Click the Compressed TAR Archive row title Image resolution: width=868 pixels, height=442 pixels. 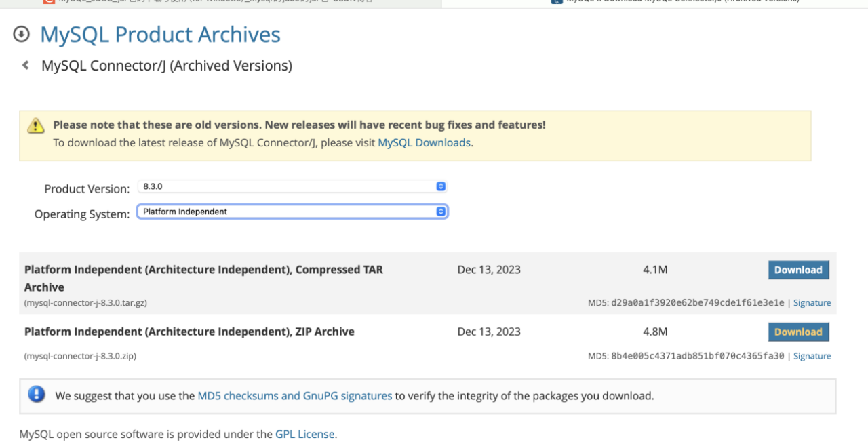[203, 279]
